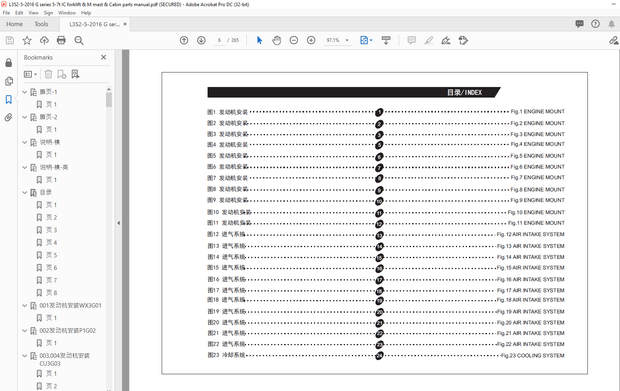
Task: Activate the Selection arrow tool
Action: point(259,40)
